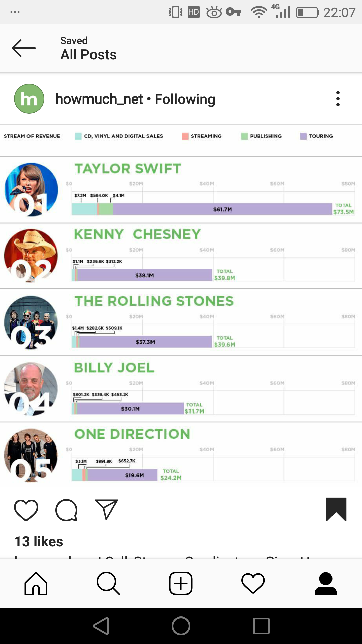The height and width of the screenshot is (644, 362).
Task: Open comments with the speech bubble icon
Action: point(67,510)
